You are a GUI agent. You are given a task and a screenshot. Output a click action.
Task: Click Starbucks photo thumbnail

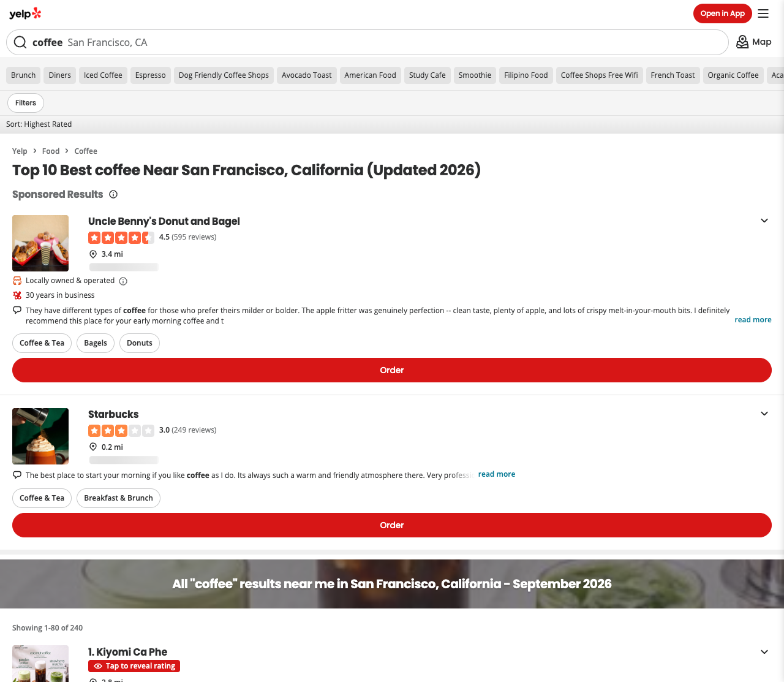(40, 436)
